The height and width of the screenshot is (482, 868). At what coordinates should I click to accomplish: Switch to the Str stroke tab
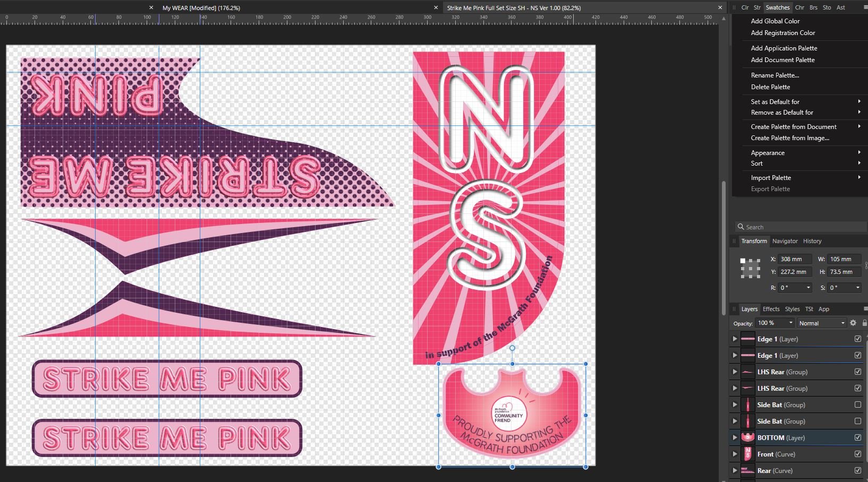757,7
